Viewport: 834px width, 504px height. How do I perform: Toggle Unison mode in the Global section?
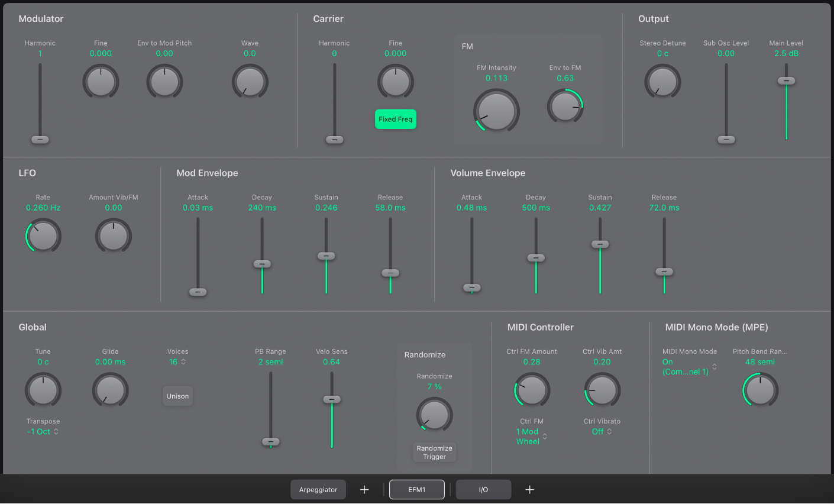click(177, 396)
